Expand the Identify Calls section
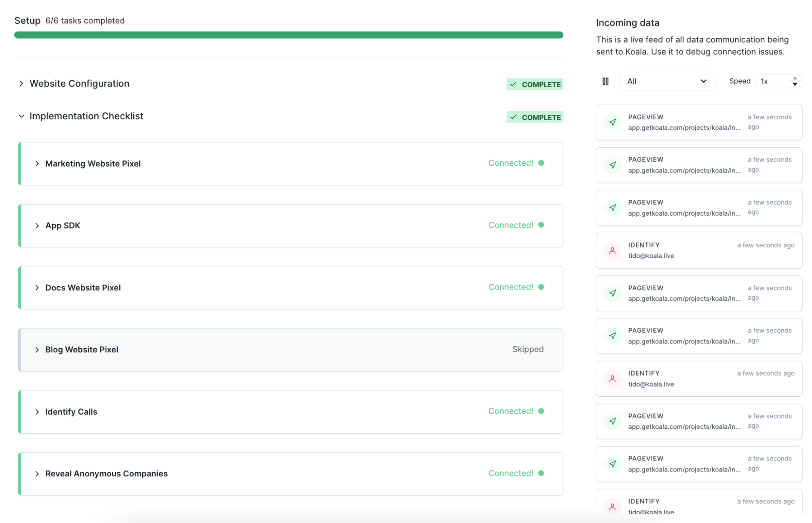 (x=37, y=411)
